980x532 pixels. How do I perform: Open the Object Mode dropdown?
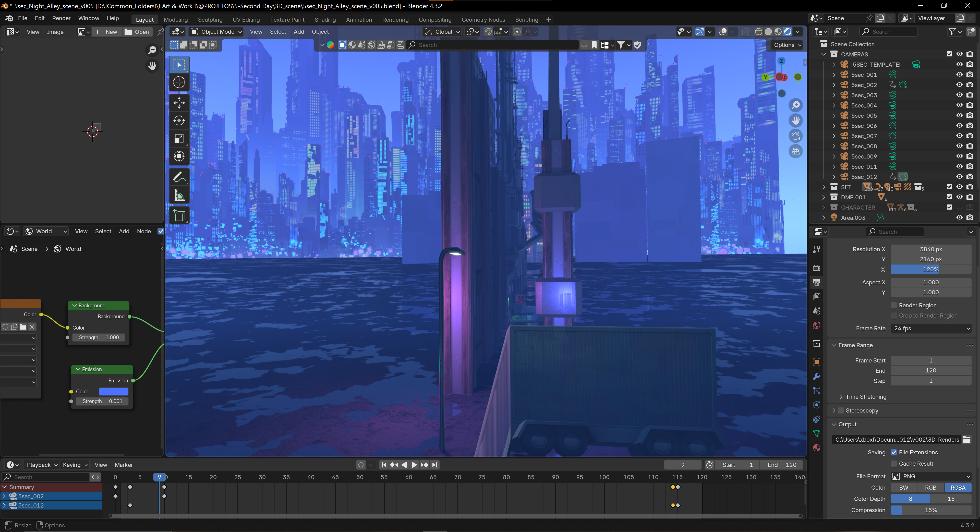click(x=216, y=32)
